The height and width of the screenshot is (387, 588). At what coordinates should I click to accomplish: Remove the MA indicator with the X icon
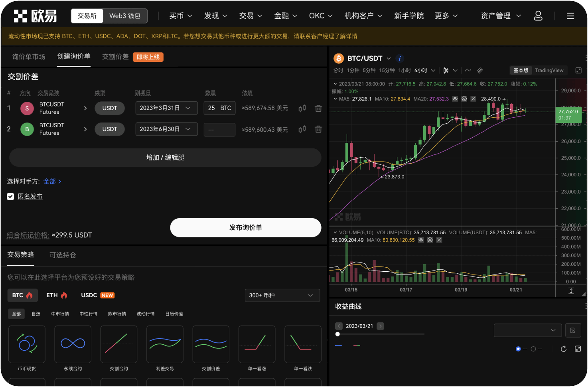(x=473, y=99)
